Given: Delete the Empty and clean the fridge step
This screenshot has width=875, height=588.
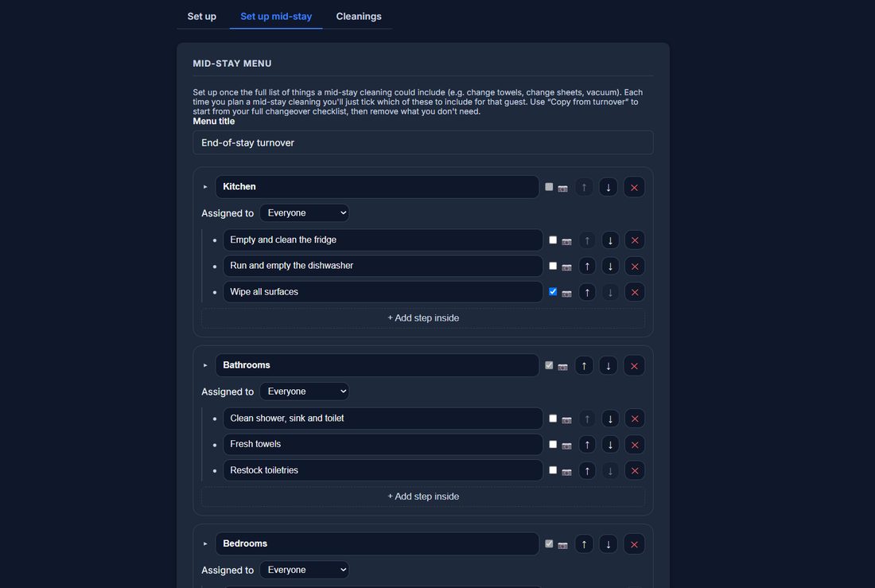Looking at the screenshot, I should [635, 240].
